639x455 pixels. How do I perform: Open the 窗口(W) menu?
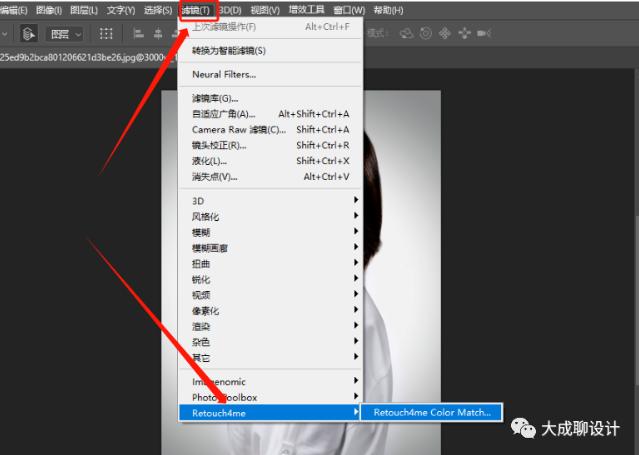[349, 10]
